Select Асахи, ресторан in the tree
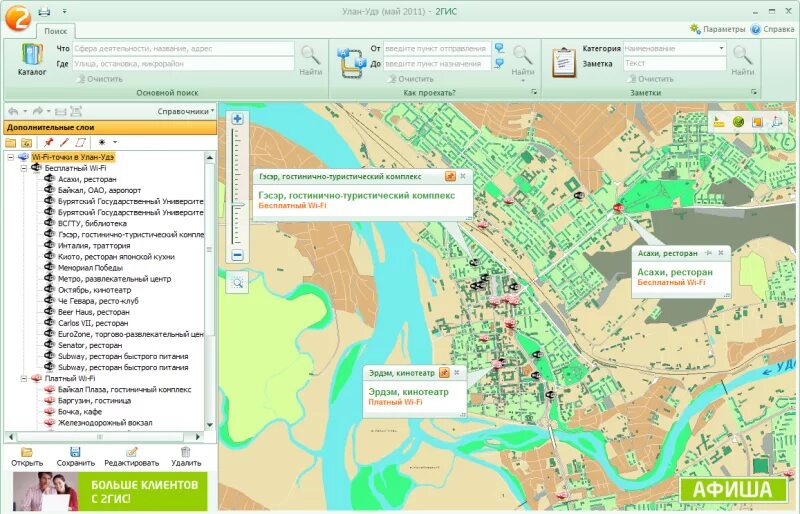The height and width of the screenshot is (514, 800). pos(87,179)
